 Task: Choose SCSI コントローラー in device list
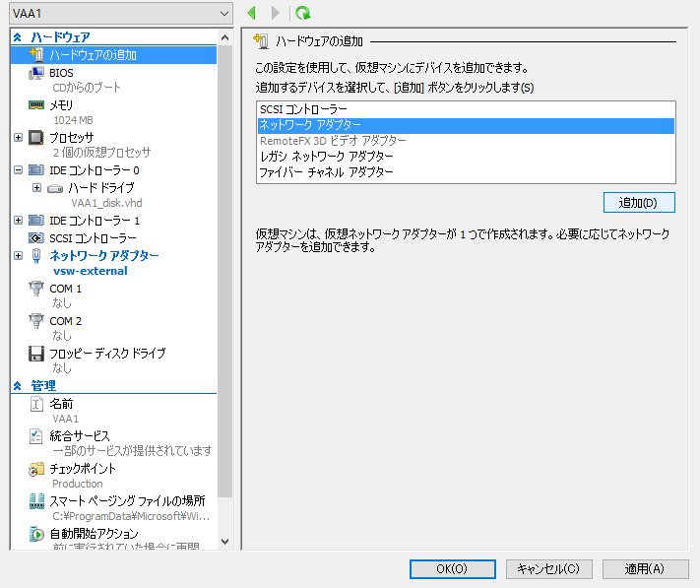tap(466, 109)
